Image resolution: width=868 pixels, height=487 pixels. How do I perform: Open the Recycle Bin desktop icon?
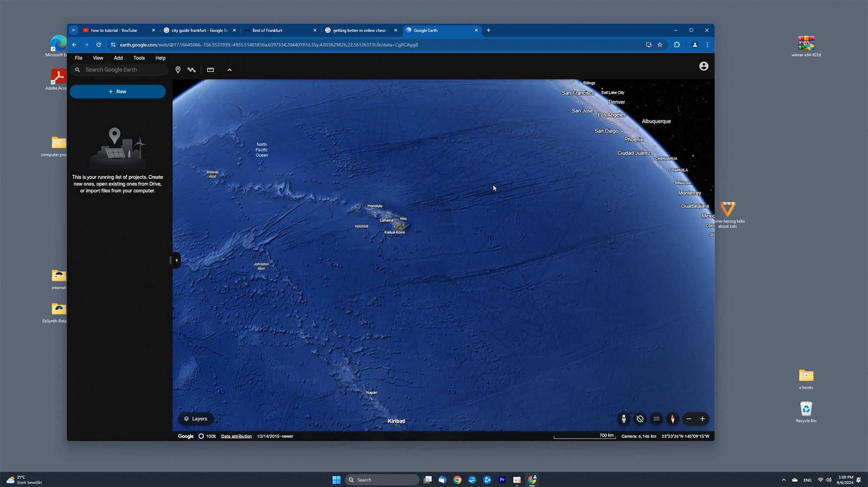tap(806, 412)
